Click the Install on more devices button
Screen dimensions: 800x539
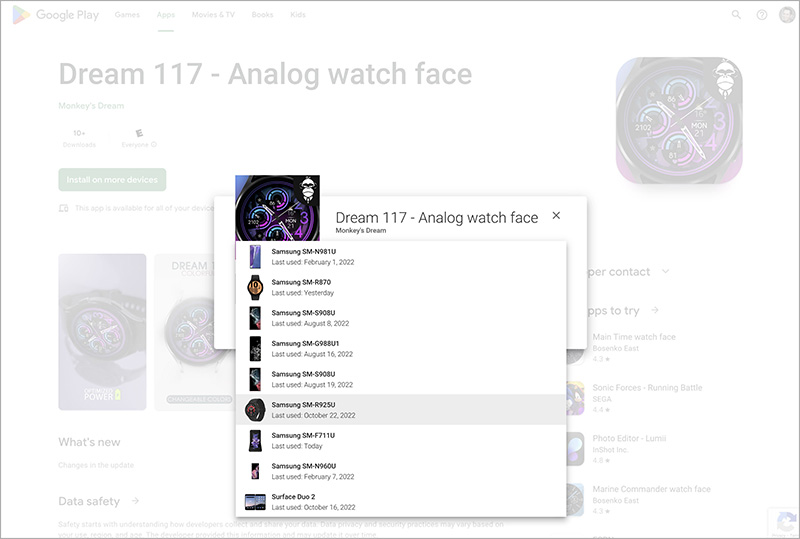[112, 180]
